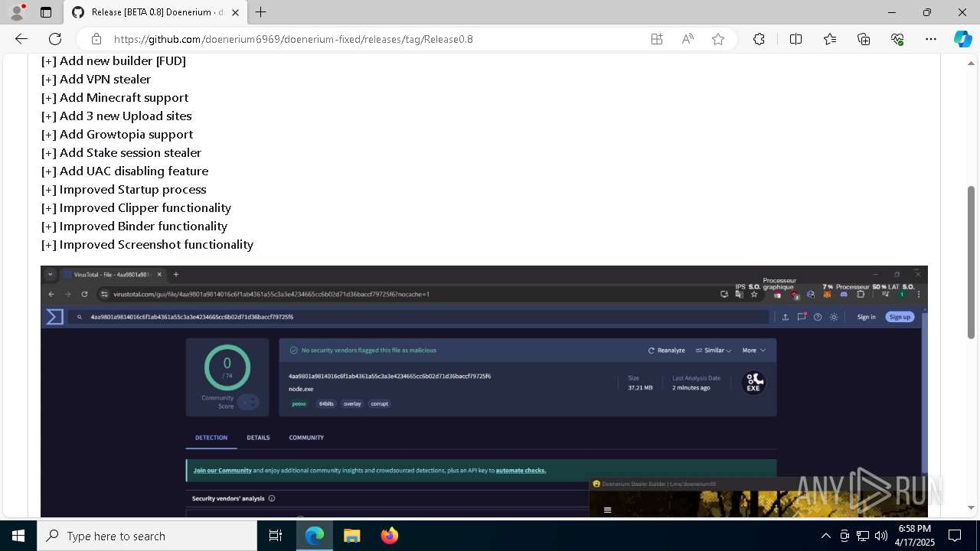The width and height of the screenshot is (980, 551).
Task: Open the network tray icon
Action: (863, 536)
